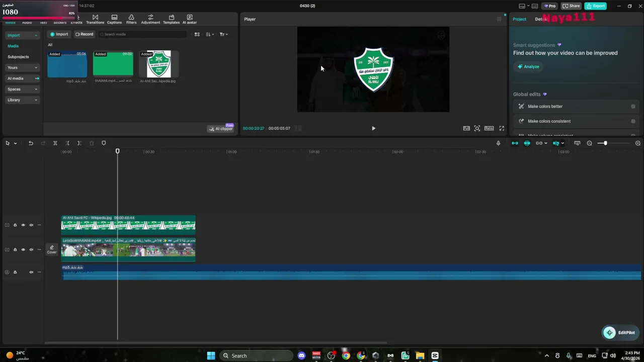Click the microphone record voiceover icon
This screenshot has height=362, width=644.
[498, 143]
